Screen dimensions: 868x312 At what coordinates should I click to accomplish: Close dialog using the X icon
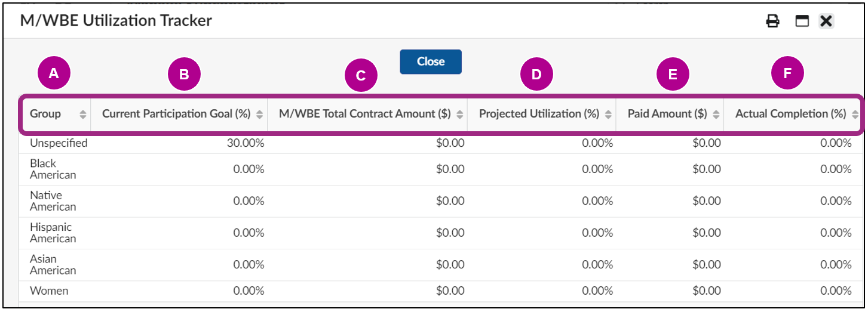coord(826,21)
